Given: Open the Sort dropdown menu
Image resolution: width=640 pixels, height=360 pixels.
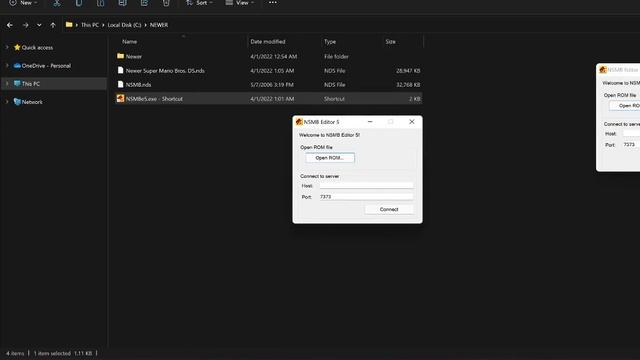Looking at the screenshot, I should coord(199,3).
